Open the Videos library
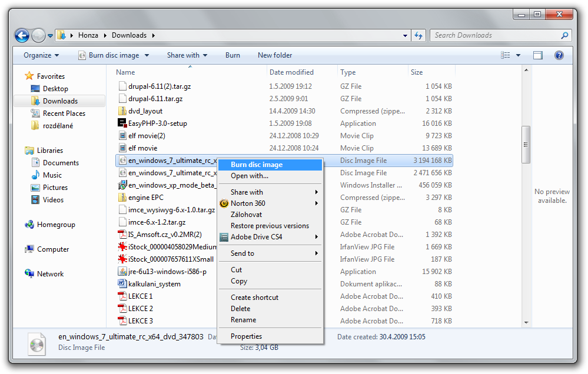The width and height of the screenshot is (588, 374). (53, 200)
